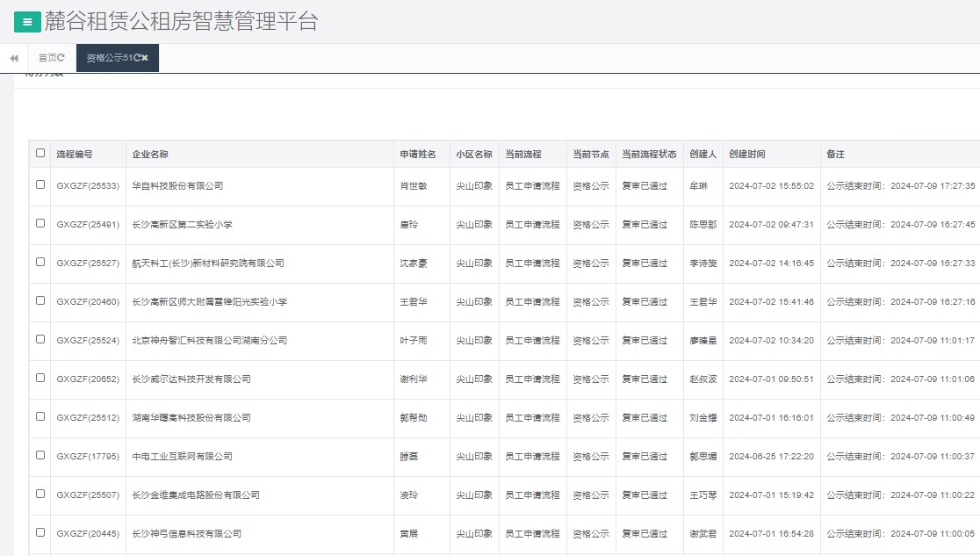The width and height of the screenshot is (980, 556).
Task: Switch to the 资格公示51 tab
Action: tap(110, 58)
